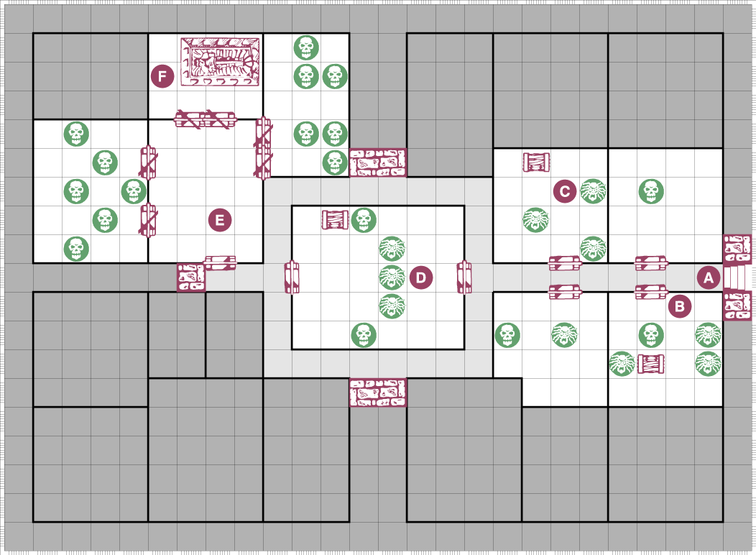Viewport: 756px width, 555px height.
Task: Select the round marker labeled E
Action: pos(220,221)
